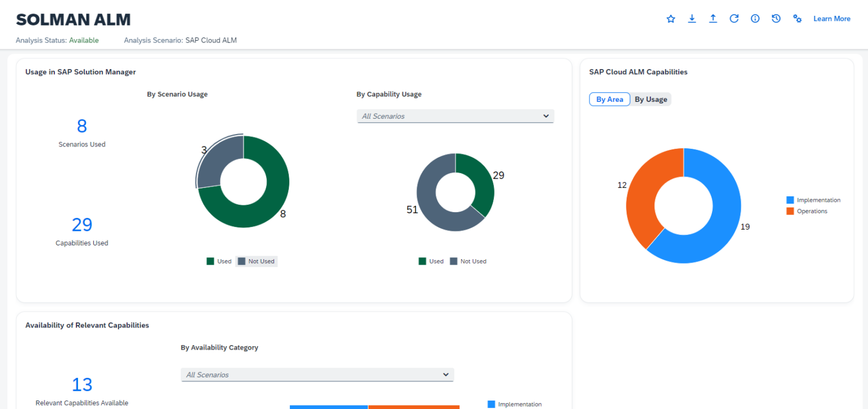Toggle Not Used legend in Scenario Usage chart
This screenshot has height=409, width=868.
(x=256, y=261)
